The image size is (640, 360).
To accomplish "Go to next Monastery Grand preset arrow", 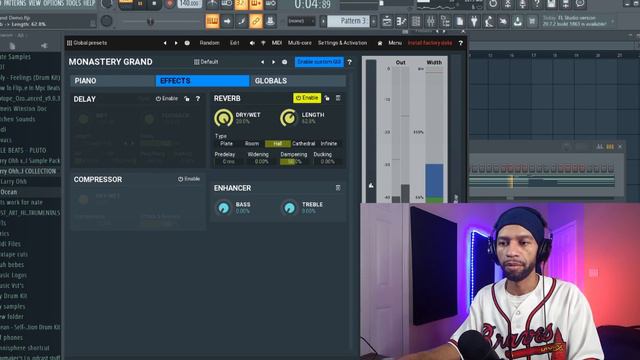I will (x=273, y=62).
